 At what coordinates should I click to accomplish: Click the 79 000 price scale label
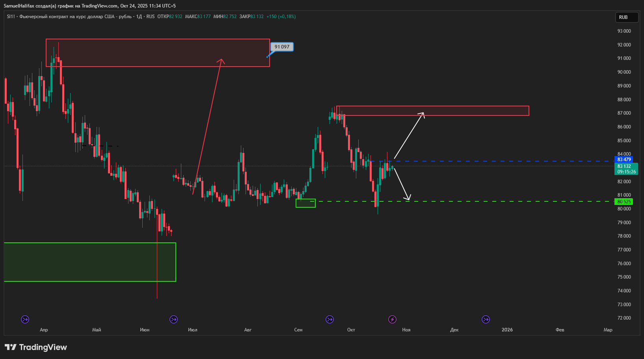tap(624, 223)
